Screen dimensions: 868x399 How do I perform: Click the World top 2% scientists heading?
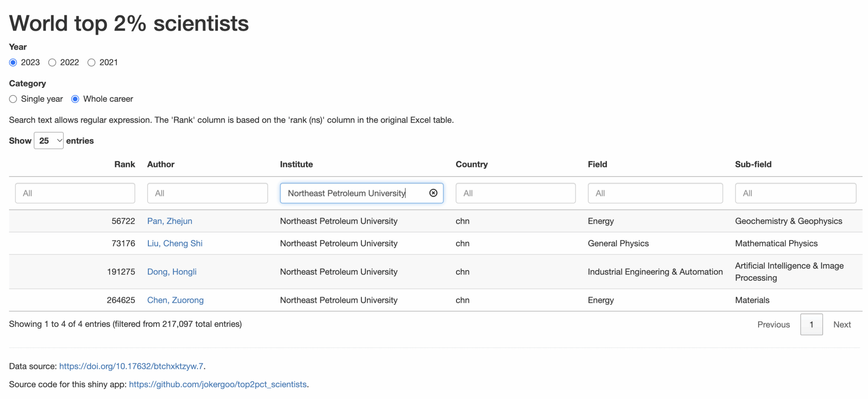coord(129,23)
